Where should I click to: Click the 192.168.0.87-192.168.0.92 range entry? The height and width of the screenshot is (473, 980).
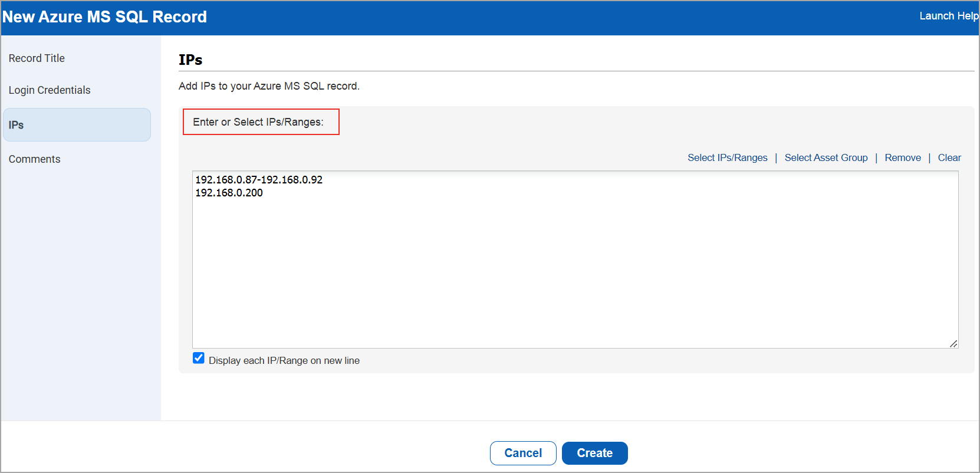[259, 180]
